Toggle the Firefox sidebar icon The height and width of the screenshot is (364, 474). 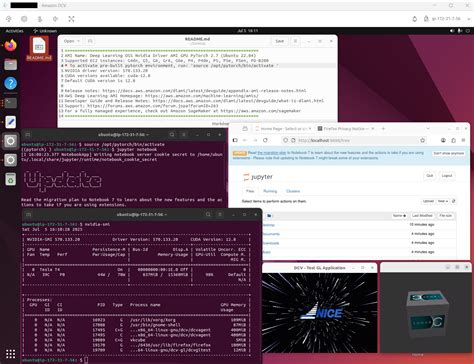click(235, 140)
